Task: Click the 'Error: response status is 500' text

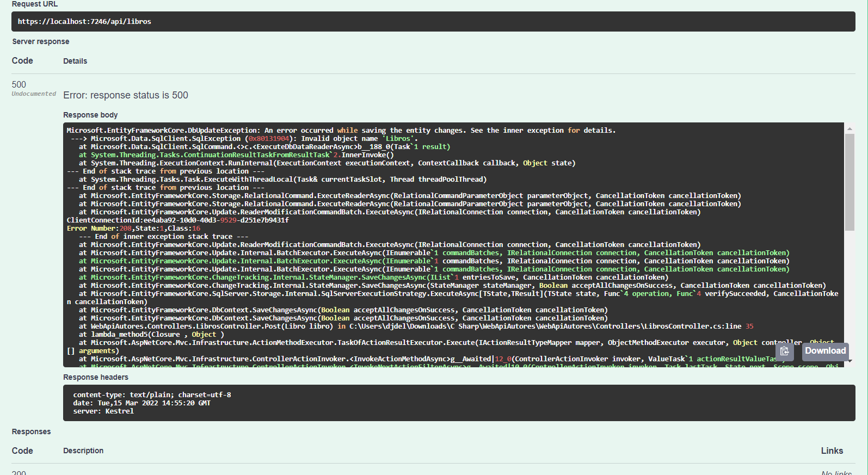Action: click(126, 95)
